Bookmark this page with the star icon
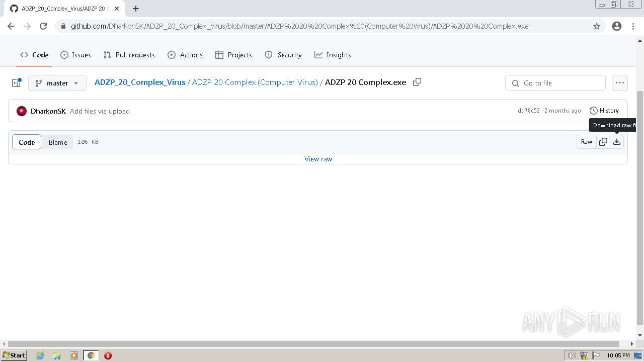 pyautogui.click(x=597, y=26)
